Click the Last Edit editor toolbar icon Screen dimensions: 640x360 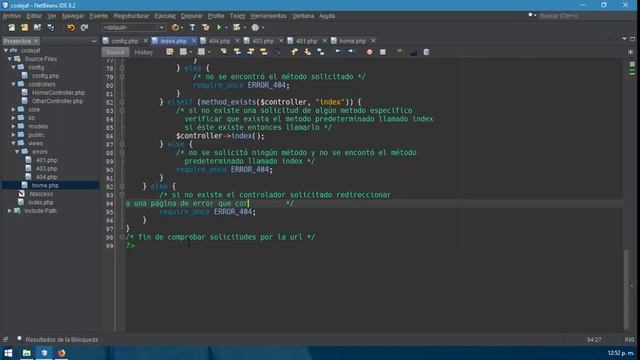pos(170,52)
